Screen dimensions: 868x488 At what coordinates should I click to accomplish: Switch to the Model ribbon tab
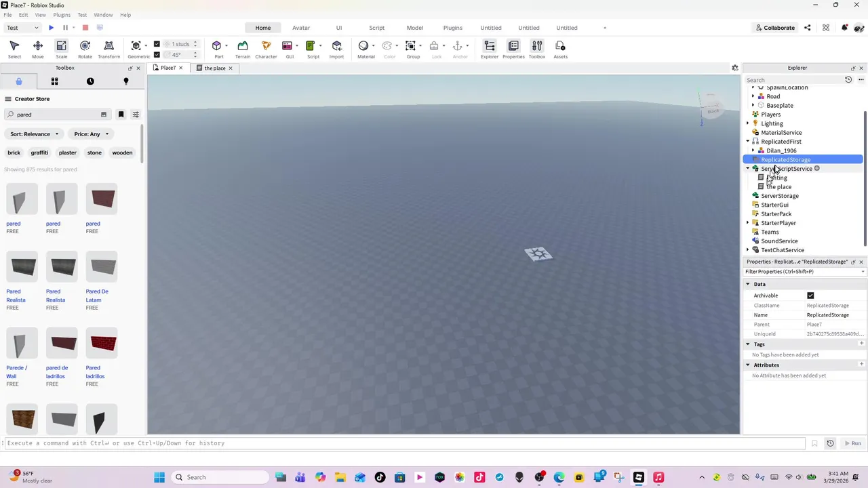click(415, 28)
